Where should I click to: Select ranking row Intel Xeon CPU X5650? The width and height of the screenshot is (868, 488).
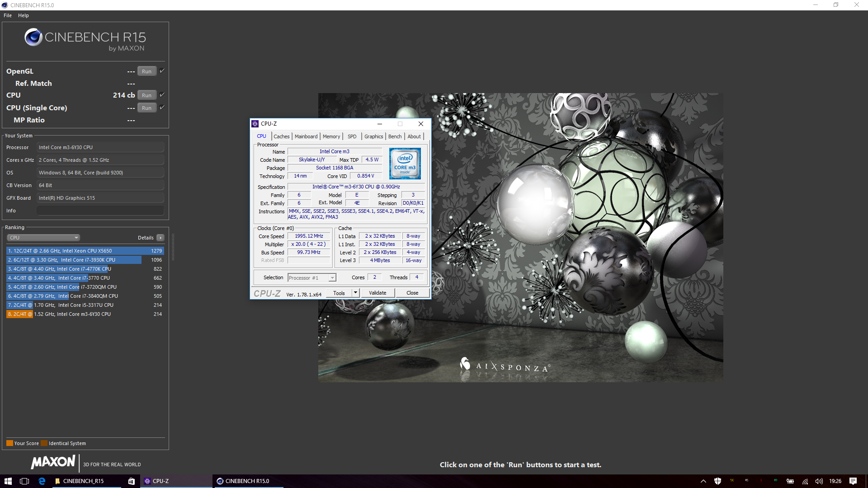[85, 251]
